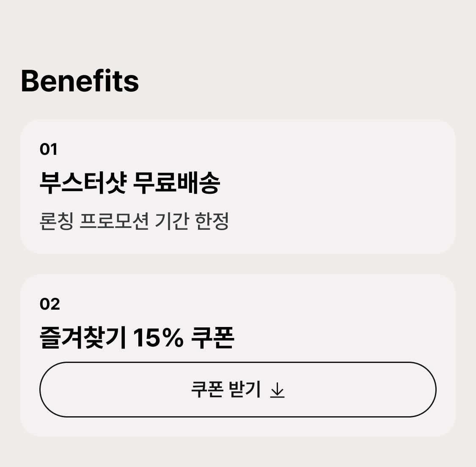Click the digit 2 in label 02
The image size is (476, 467).
click(x=55, y=304)
